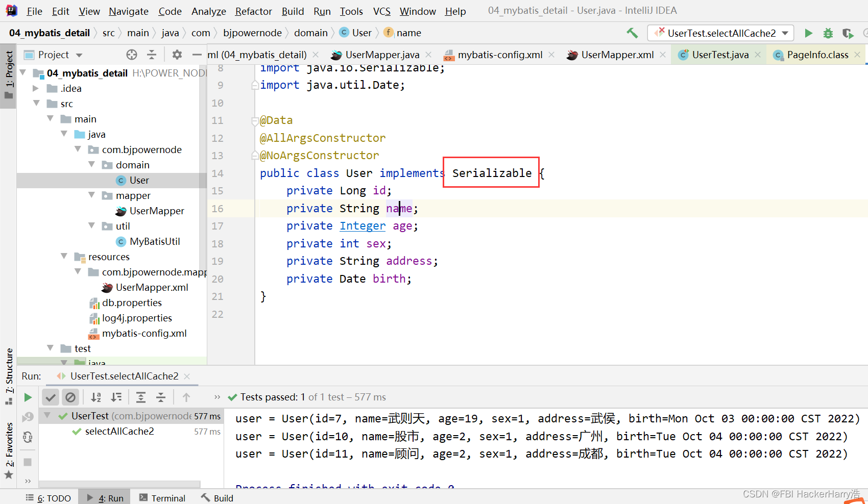Viewport: 868px width, 504px height.
Task: Close the UserTest.java tab
Action: 758,55
